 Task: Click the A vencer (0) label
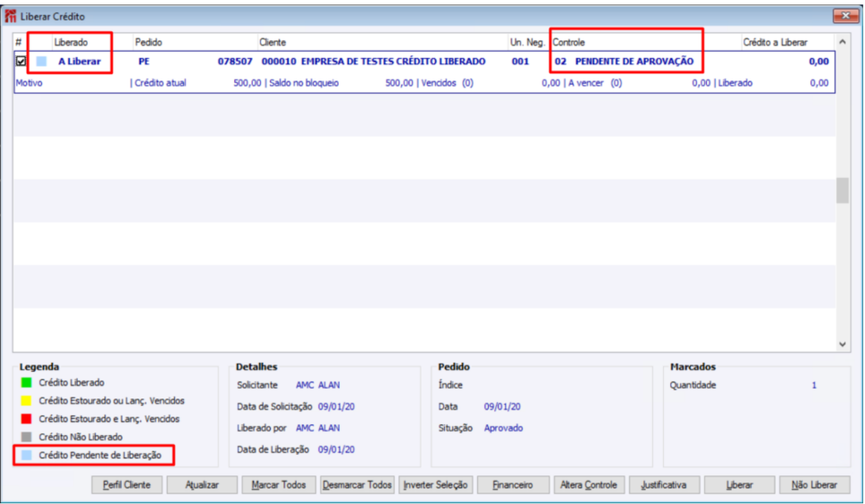pos(595,83)
